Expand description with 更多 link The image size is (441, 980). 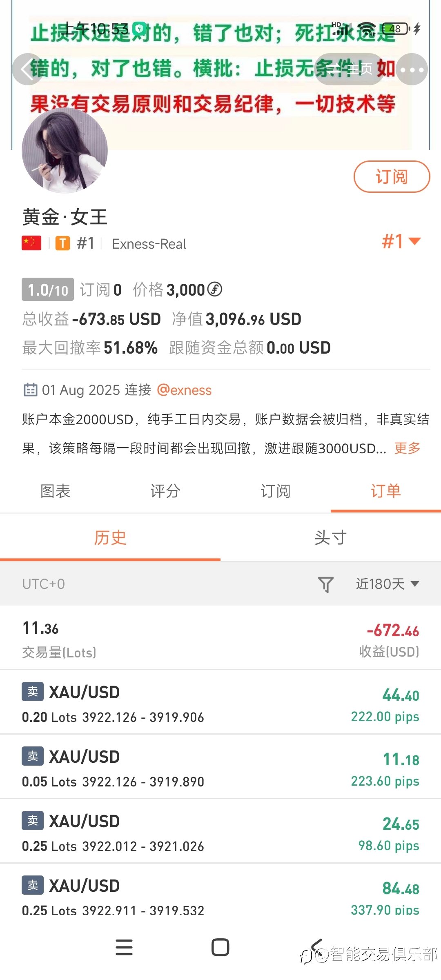(x=407, y=448)
